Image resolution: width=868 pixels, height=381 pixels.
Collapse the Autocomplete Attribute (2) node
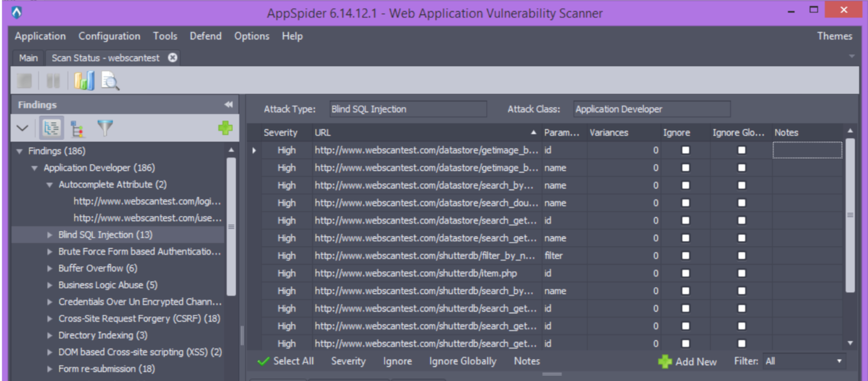click(x=49, y=184)
